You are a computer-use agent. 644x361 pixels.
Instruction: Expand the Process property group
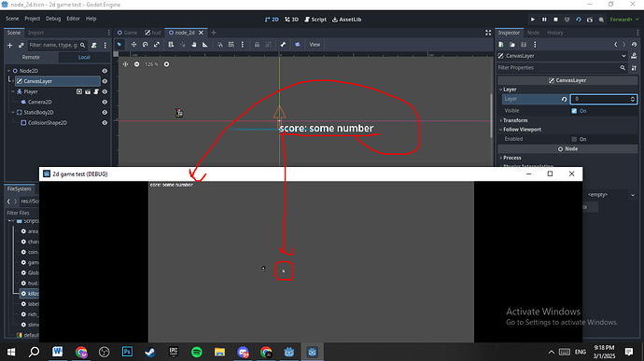(x=500, y=158)
